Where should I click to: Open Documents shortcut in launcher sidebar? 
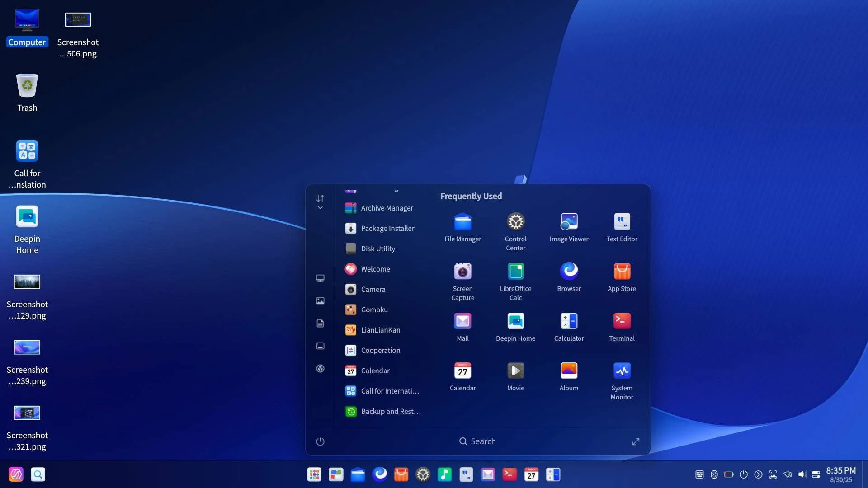coord(320,323)
